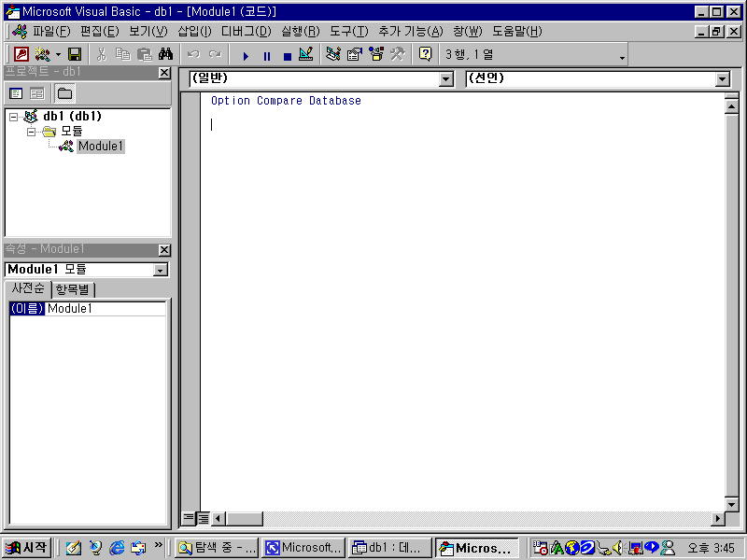The width and height of the screenshot is (747, 560).
Task: Switch to Procedure View at bottom left
Action: pyautogui.click(x=189, y=518)
